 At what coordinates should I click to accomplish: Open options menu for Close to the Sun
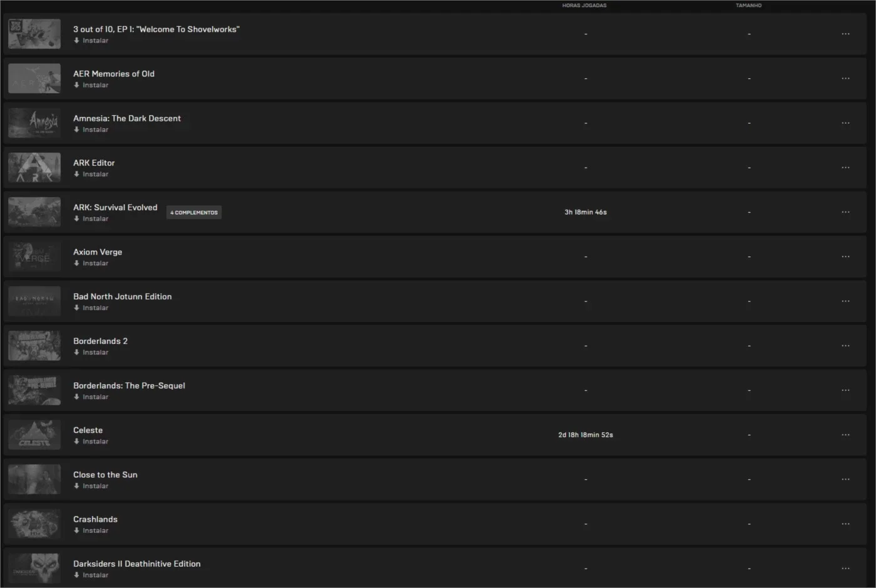point(845,479)
